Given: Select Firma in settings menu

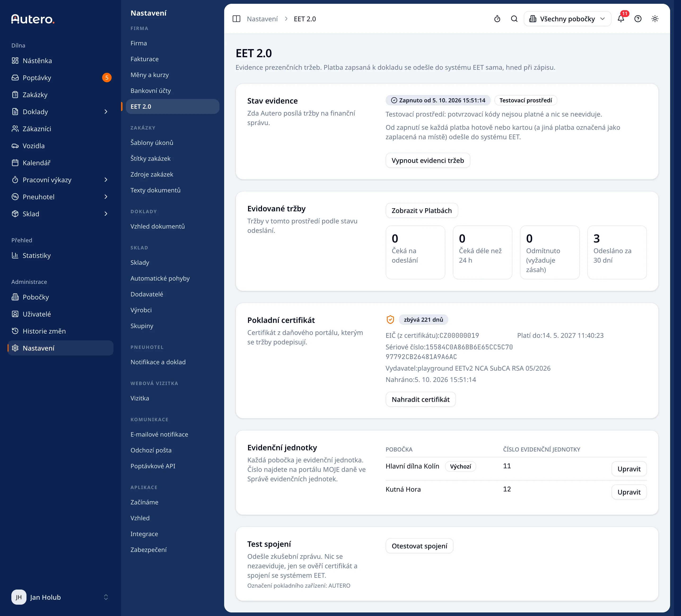Looking at the screenshot, I should coord(172,43).
